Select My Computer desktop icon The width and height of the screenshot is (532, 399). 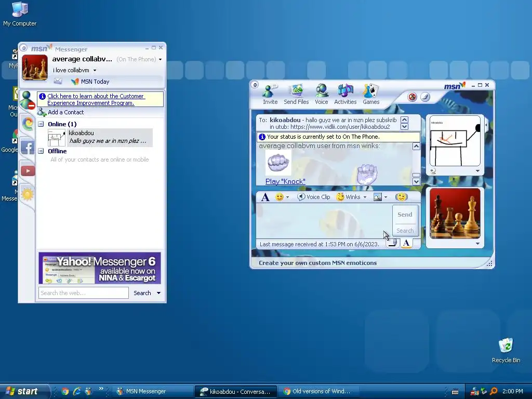[x=20, y=14]
